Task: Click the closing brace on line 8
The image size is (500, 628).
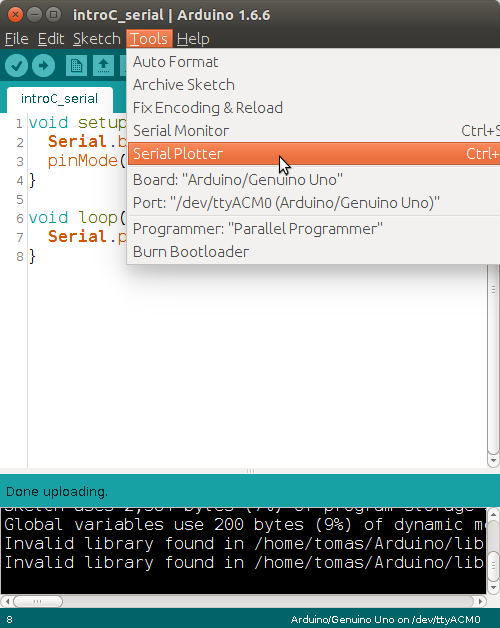Action: (32, 256)
